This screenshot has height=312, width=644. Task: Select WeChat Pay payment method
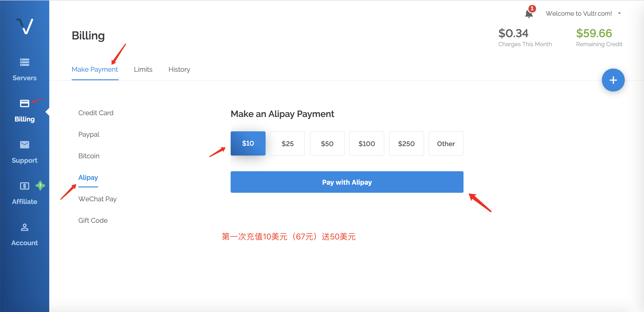(97, 199)
